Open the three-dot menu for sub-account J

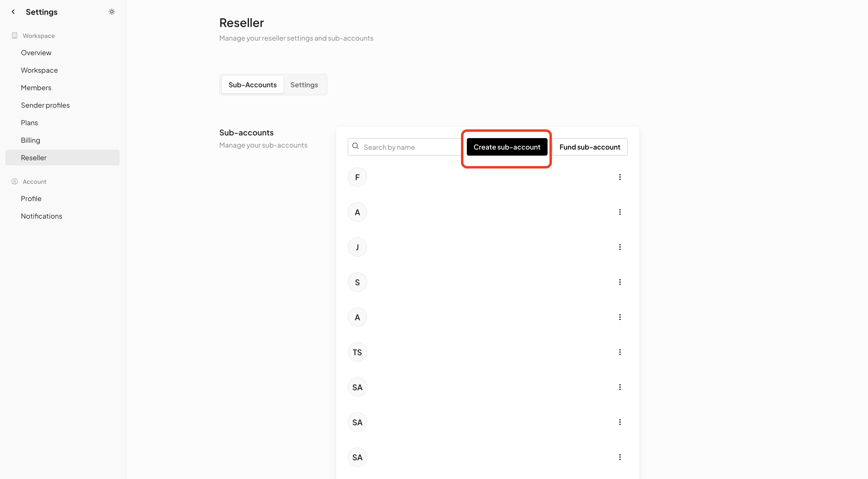tap(620, 247)
